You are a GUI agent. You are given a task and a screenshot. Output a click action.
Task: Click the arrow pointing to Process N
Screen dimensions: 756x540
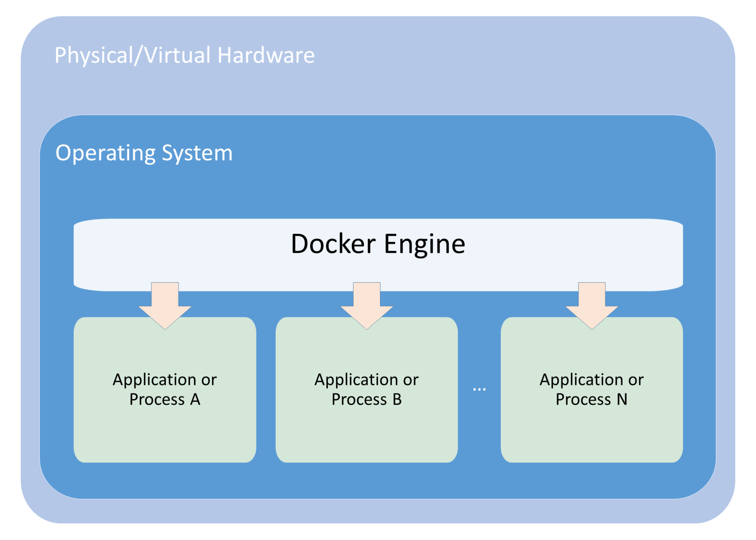(x=592, y=306)
